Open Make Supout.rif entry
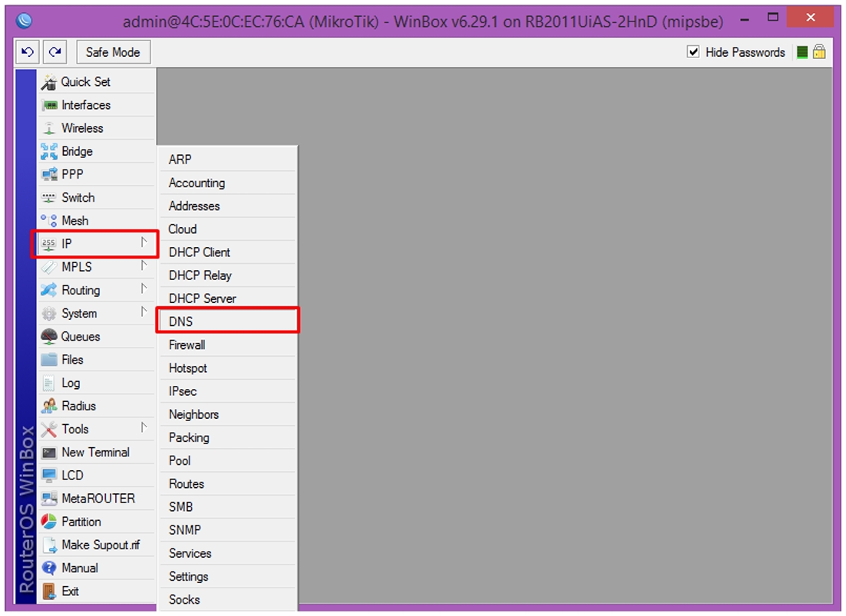This screenshot has height=616, width=846. pyautogui.click(x=97, y=545)
